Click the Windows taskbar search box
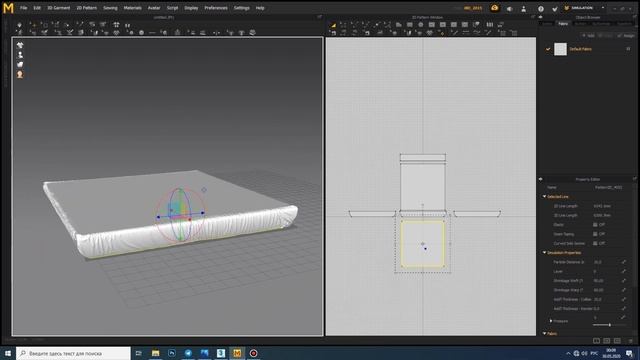Viewport: 640px width, 360px height. [x=73, y=353]
